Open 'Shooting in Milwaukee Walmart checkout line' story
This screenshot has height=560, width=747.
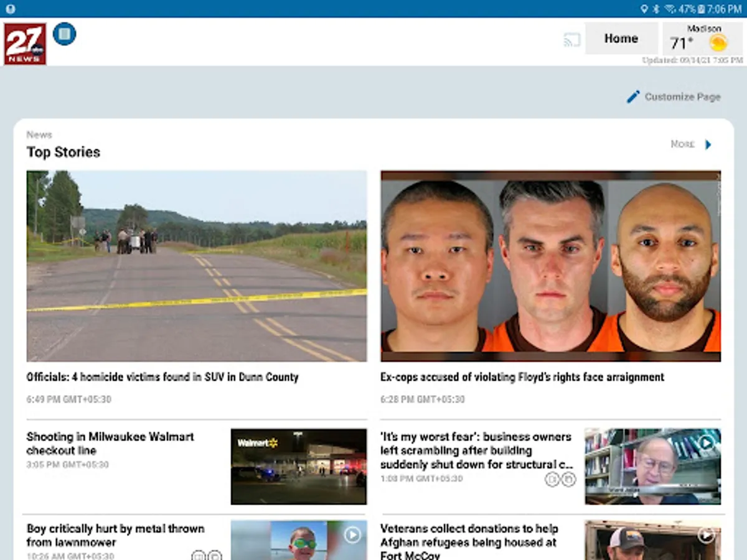pos(110,444)
